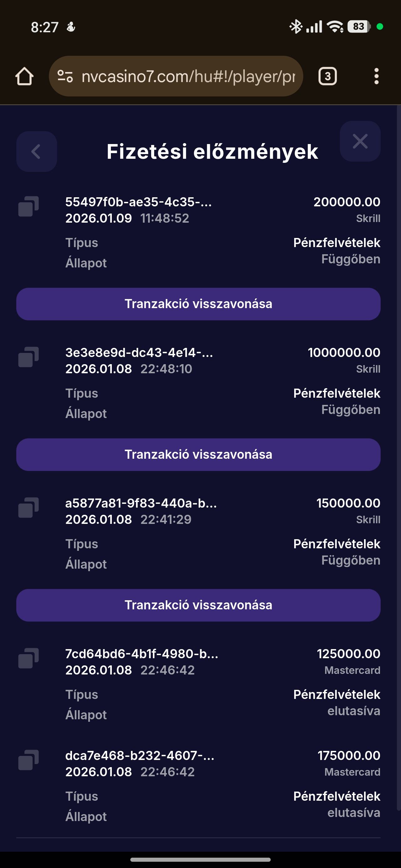The height and width of the screenshot is (868, 401).
Task: Copy the 3e3e8e9d transaction ID
Action: pyautogui.click(x=28, y=356)
